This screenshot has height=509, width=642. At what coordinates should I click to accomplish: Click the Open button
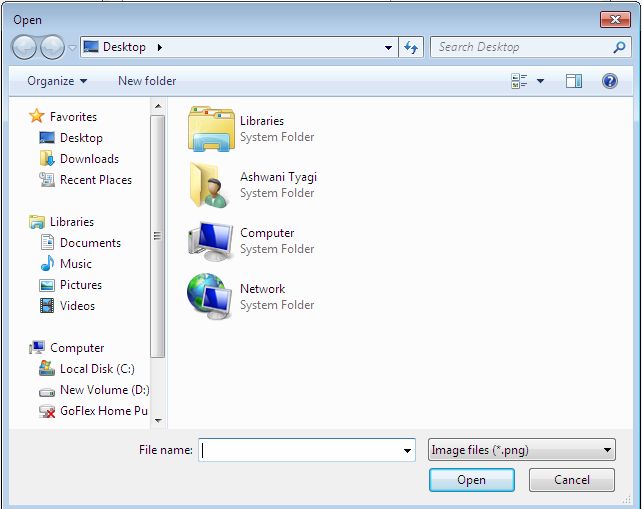tap(472, 480)
